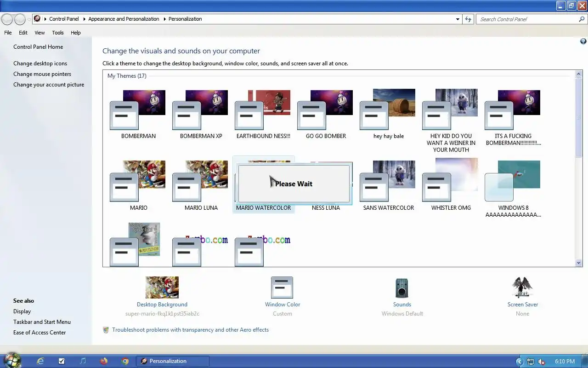Switch to Personalization taskbar button
588x368 pixels.
pyautogui.click(x=173, y=361)
